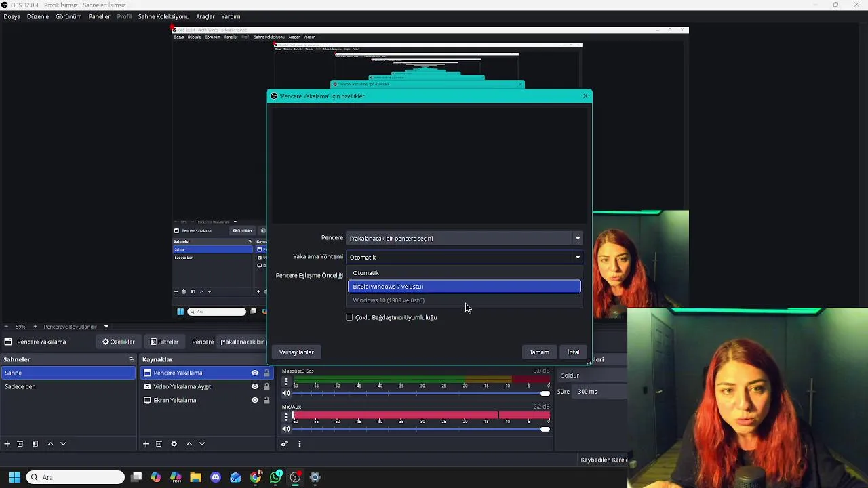Adjust Mic/Aux volume slider
This screenshot has height=488, width=868.
pyautogui.click(x=421, y=429)
